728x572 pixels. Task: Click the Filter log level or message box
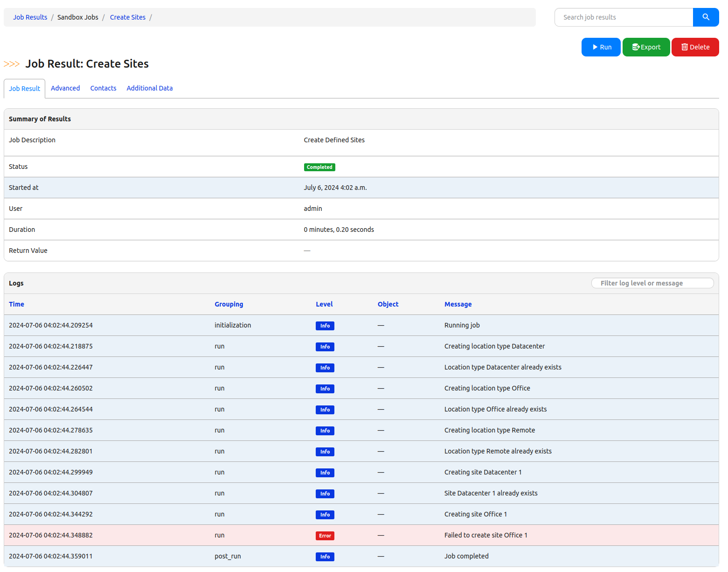tap(652, 283)
